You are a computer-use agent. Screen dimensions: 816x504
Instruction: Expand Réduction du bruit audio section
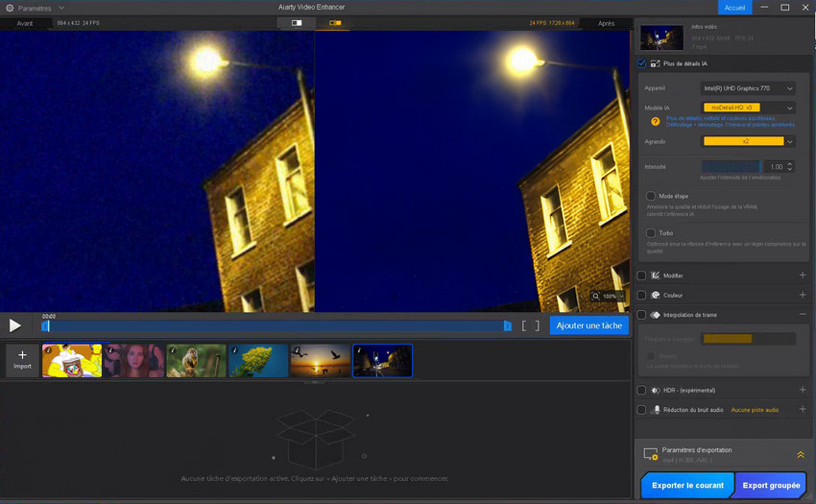click(x=803, y=409)
